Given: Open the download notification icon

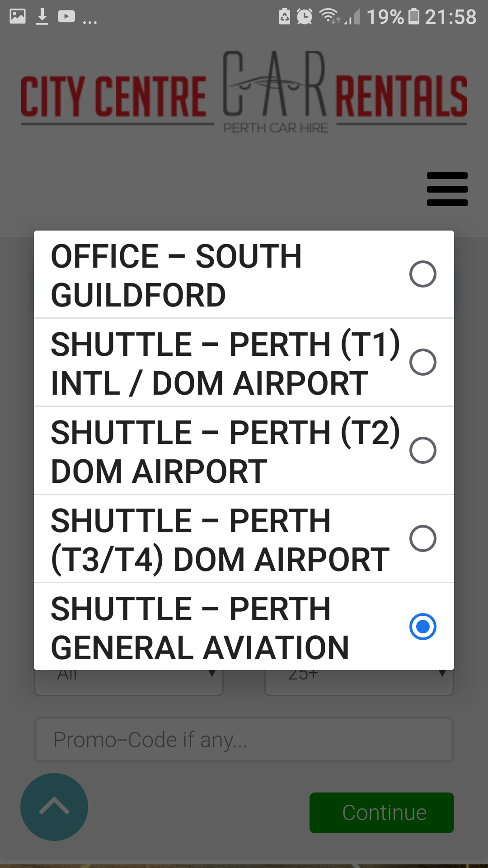Looking at the screenshot, I should pos(42,17).
